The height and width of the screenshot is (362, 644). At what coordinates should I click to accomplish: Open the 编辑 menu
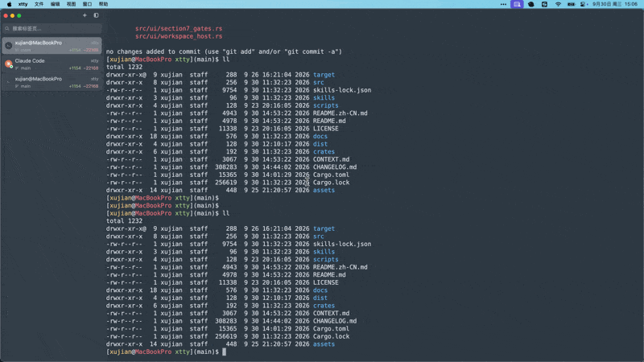[x=55, y=4]
